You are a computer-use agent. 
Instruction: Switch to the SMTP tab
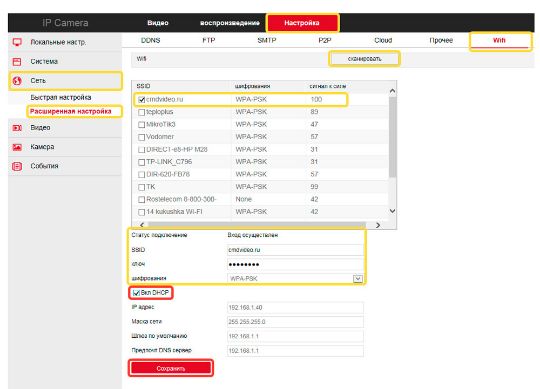pos(267,40)
